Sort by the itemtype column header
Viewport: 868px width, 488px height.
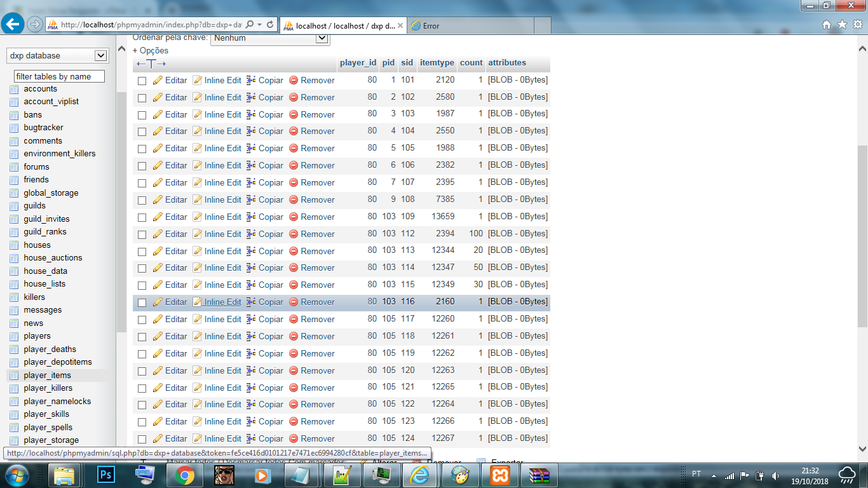437,63
